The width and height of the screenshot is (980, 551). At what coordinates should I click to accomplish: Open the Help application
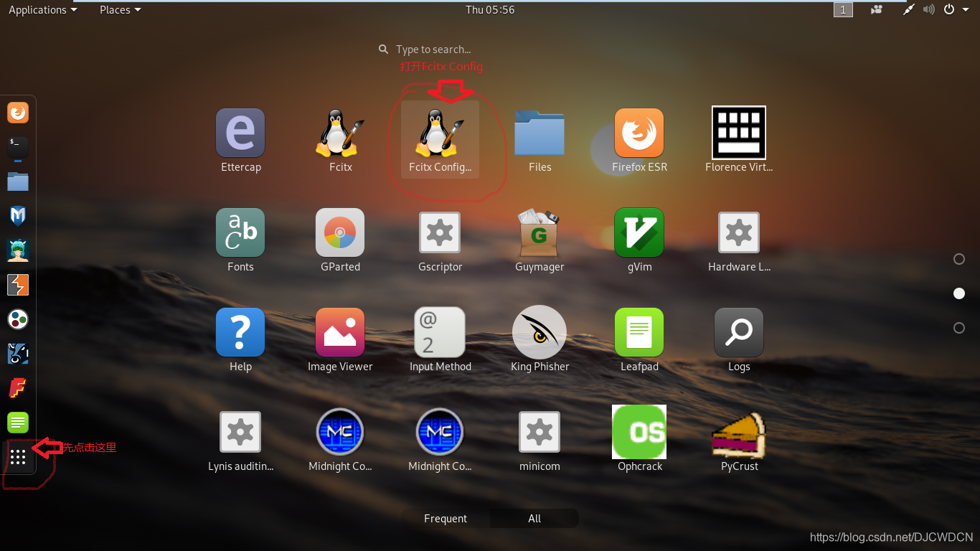point(240,340)
